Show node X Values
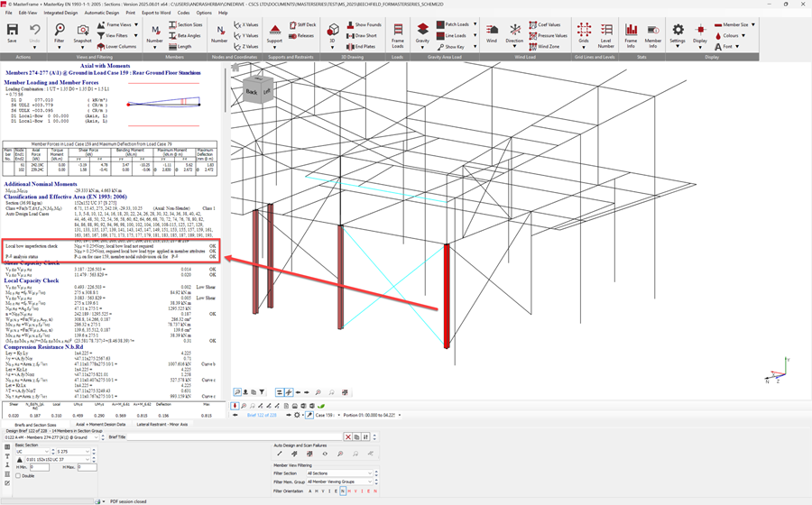812x505 pixels. (246, 25)
